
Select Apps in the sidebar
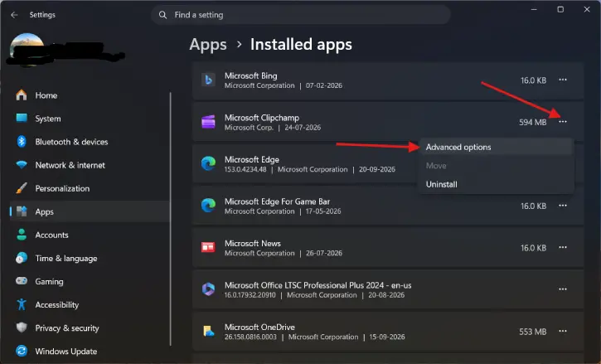(x=90, y=211)
